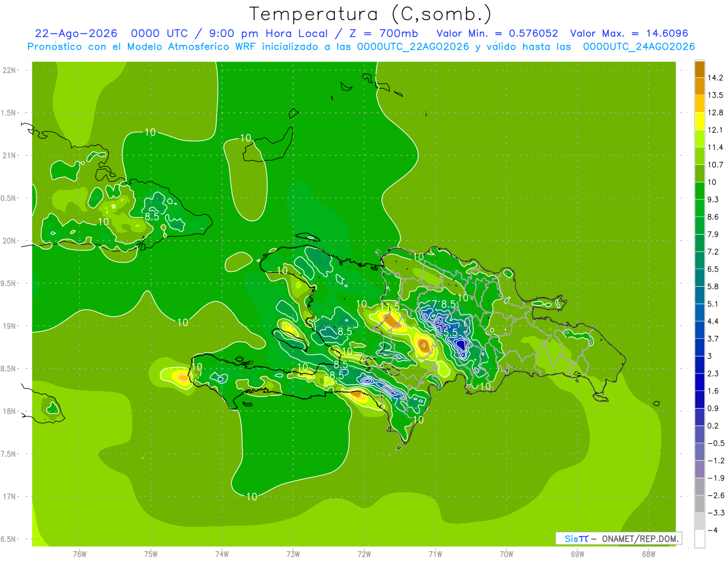Click the 69W longitude axis label
This screenshot has height=562, width=728.
[578, 554]
